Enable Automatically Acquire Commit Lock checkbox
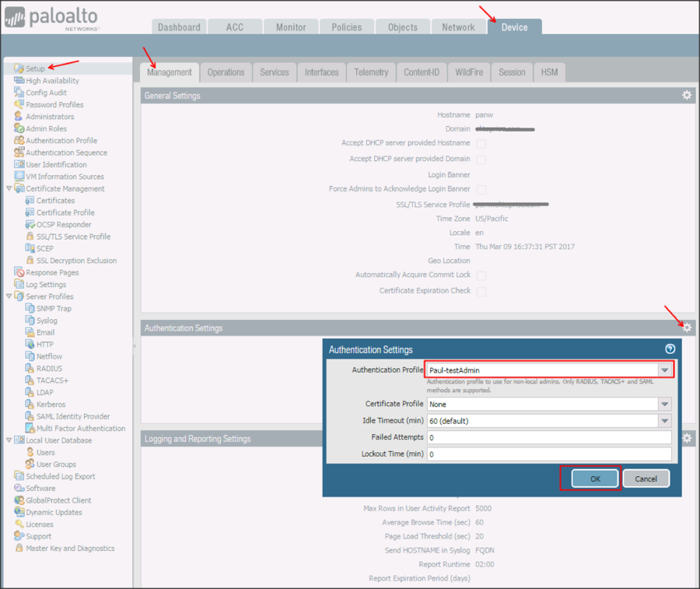Viewport: 700px width, 589px height. pyautogui.click(x=481, y=275)
